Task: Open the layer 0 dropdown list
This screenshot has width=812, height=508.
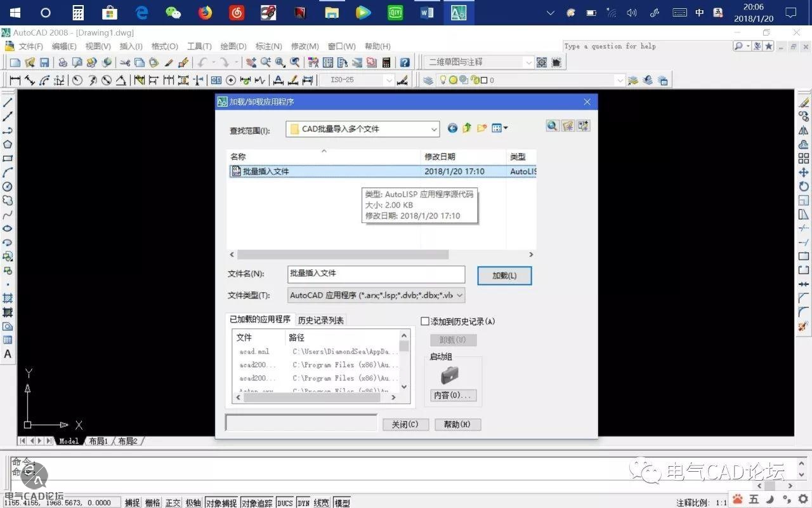Action: pos(620,80)
